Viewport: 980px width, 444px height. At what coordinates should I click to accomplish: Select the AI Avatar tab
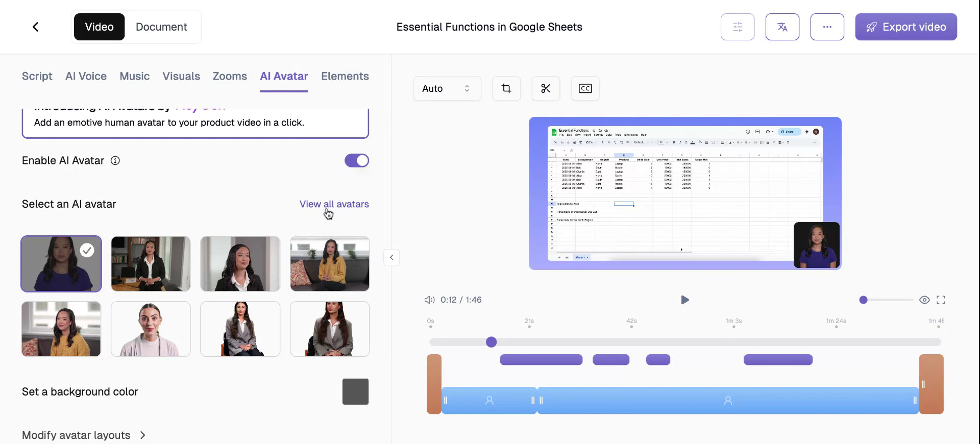pyautogui.click(x=284, y=76)
